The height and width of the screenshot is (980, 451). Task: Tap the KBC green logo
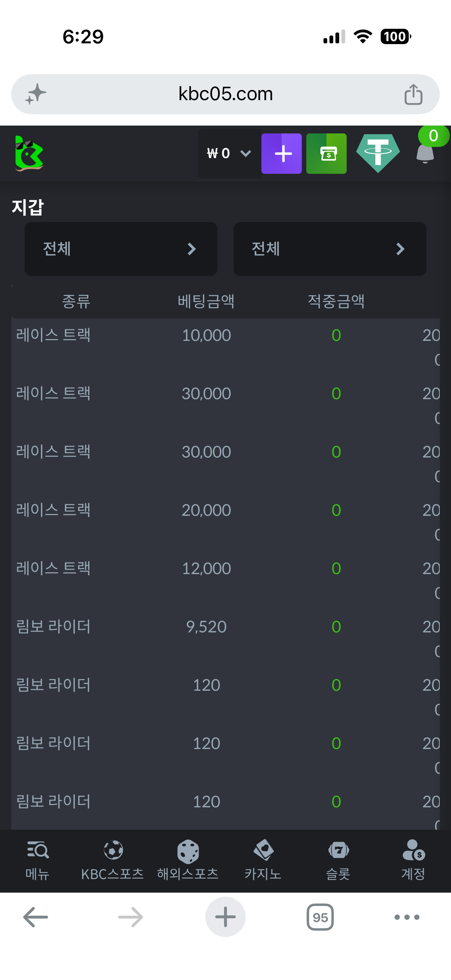[x=29, y=154]
